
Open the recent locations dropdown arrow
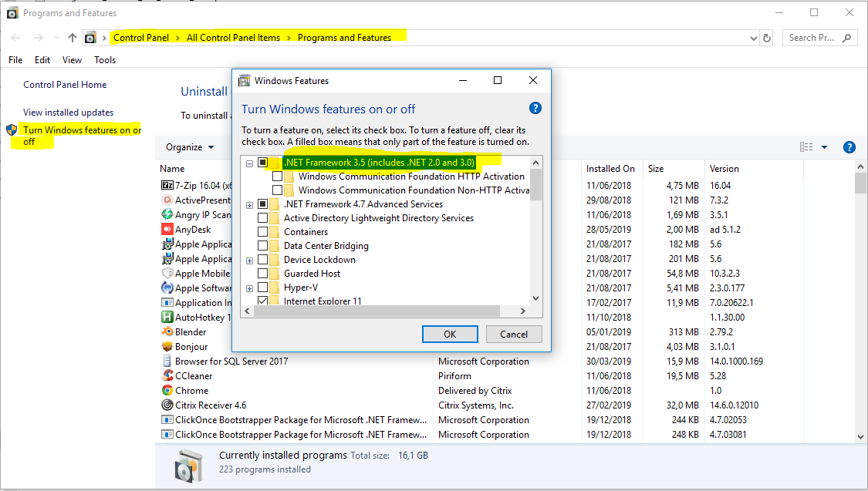pyautogui.click(x=56, y=38)
